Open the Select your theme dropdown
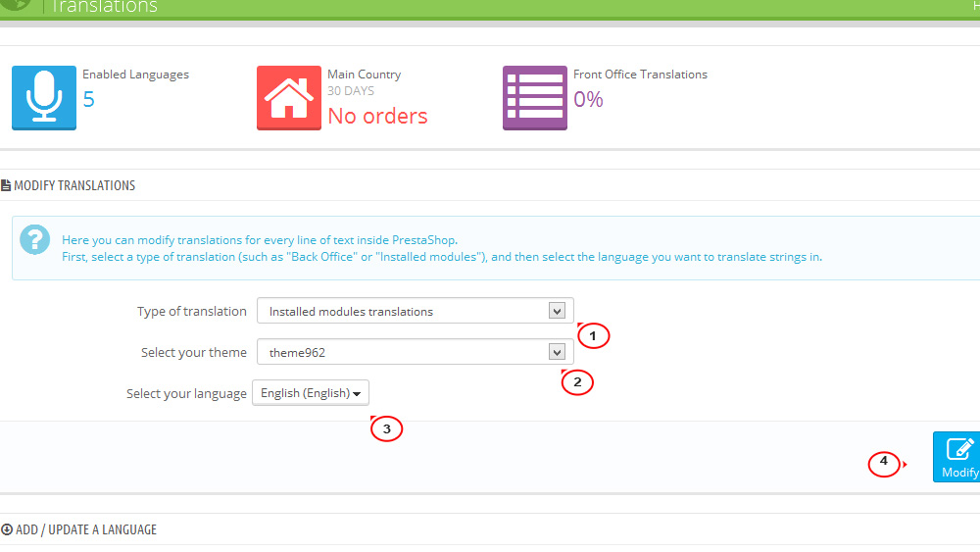This screenshot has height=552, width=980. [x=415, y=352]
